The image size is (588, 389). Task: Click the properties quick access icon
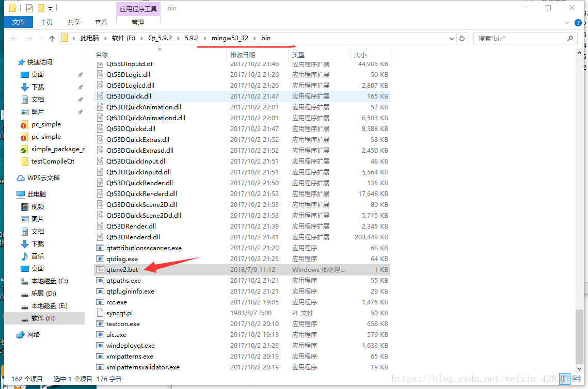29,8
